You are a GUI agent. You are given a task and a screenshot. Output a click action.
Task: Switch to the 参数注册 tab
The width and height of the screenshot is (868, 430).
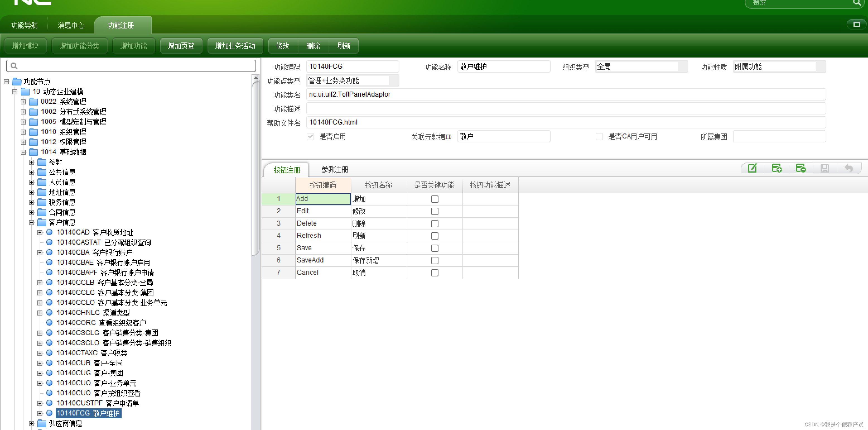335,169
